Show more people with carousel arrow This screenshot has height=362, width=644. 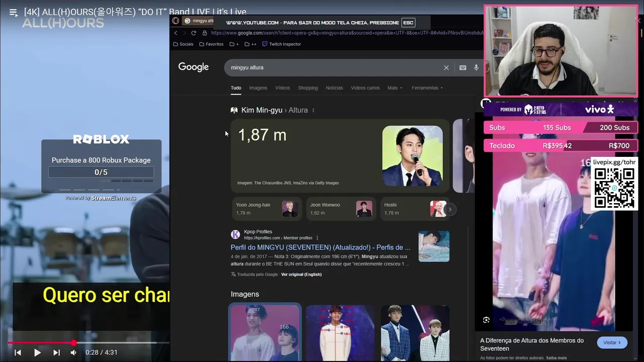(x=450, y=209)
